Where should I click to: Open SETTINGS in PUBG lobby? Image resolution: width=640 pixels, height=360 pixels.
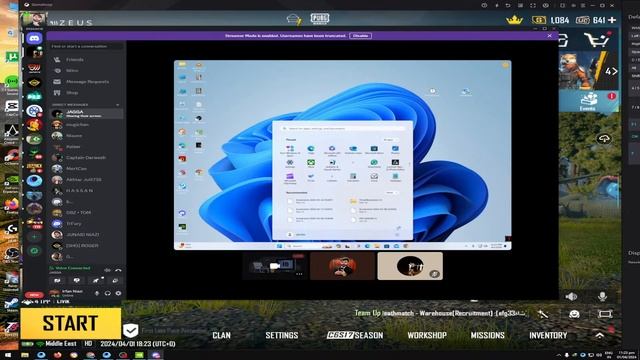(282, 336)
